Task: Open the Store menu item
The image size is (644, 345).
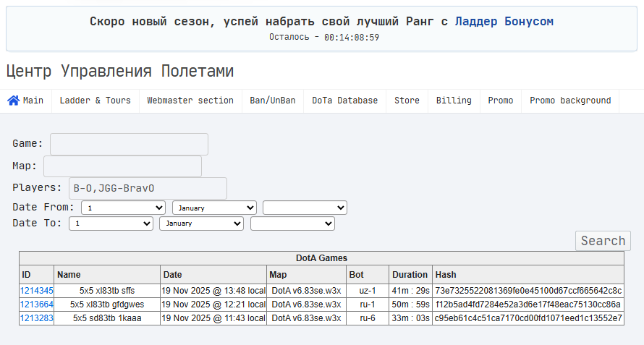Action: [407, 101]
